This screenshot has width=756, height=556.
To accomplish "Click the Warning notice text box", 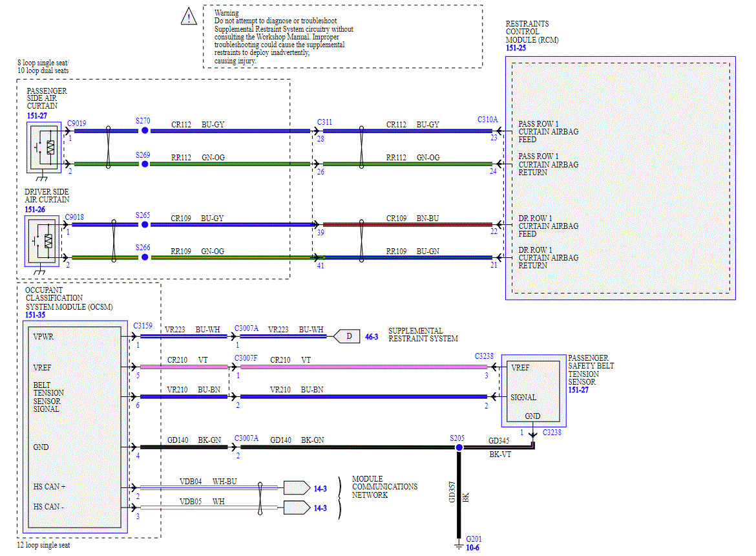I will coord(343,37).
